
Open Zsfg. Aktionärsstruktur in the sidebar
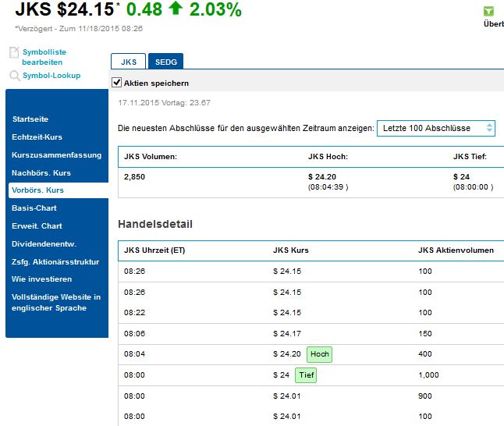click(55, 262)
